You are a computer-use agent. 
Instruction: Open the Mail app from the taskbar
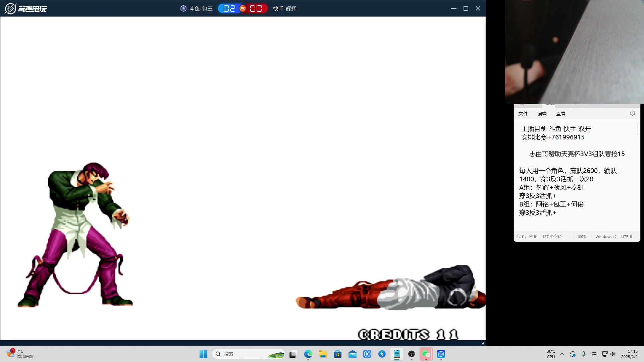pos(352,354)
